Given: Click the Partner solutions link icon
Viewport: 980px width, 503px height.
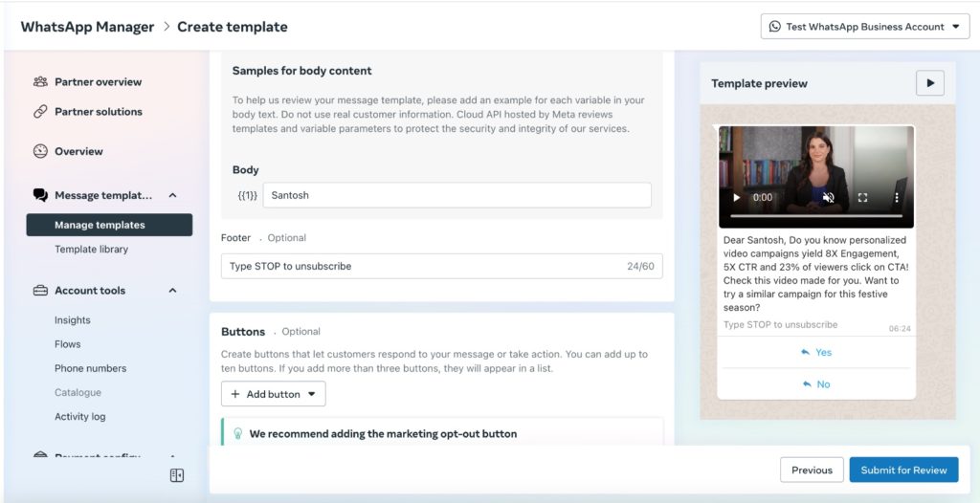Looking at the screenshot, I should (x=40, y=112).
